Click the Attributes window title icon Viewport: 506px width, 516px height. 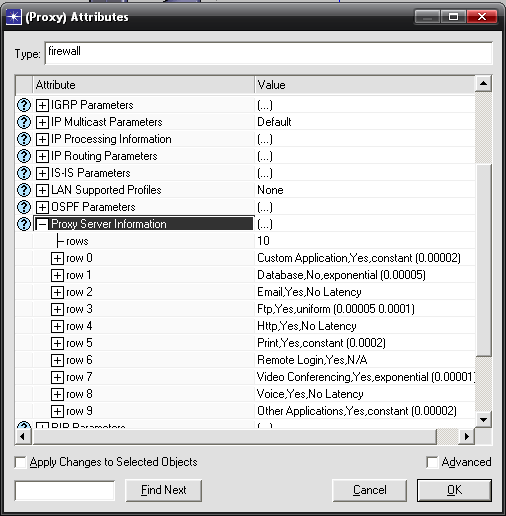coord(14,17)
